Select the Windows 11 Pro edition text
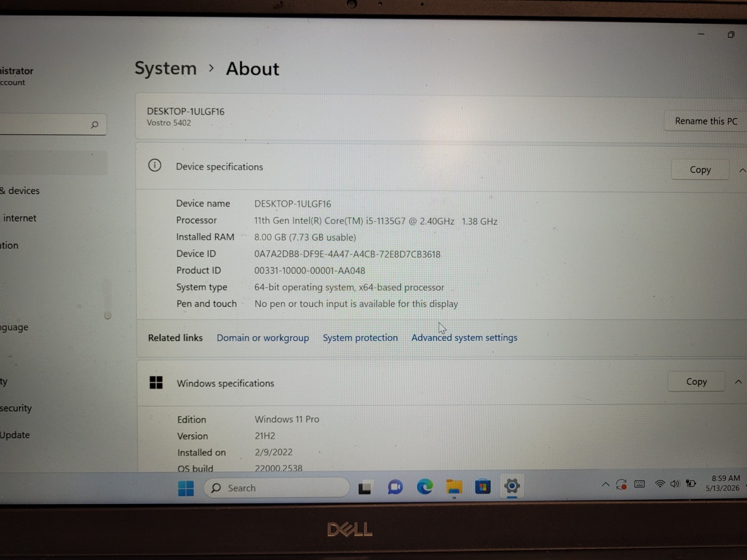Viewport: 747px width, 560px height. [287, 419]
